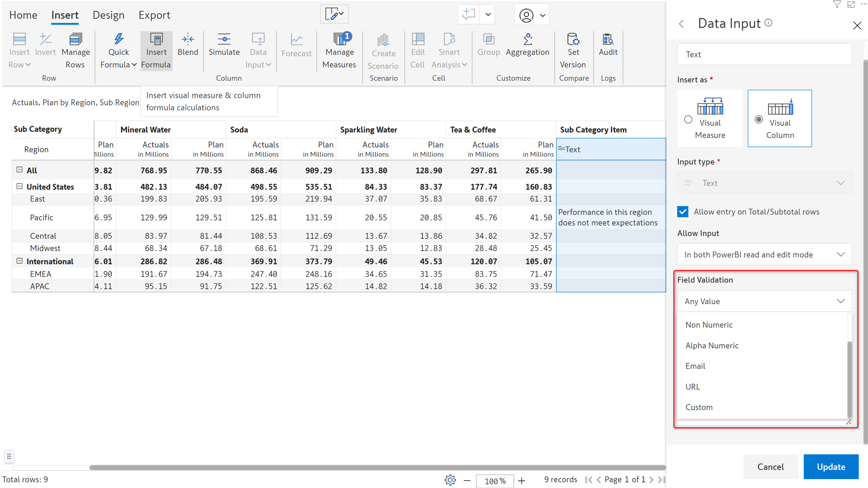Image resolution: width=868 pixels, height=488 pixels.
Task: Uncheck Allow entry on Total/Subtotal rows
Action: coord(683,212)
